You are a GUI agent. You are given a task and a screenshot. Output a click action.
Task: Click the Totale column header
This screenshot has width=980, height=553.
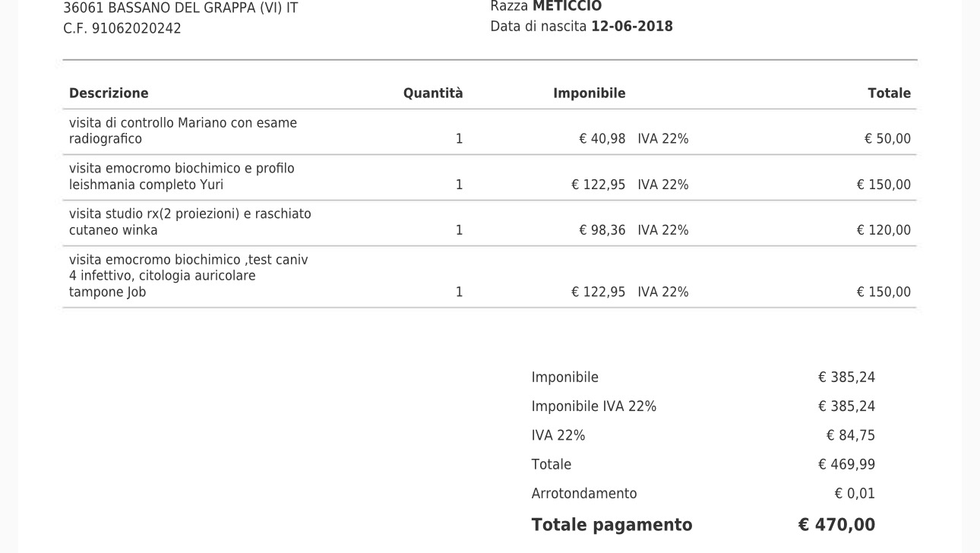[x=890, y=93]
